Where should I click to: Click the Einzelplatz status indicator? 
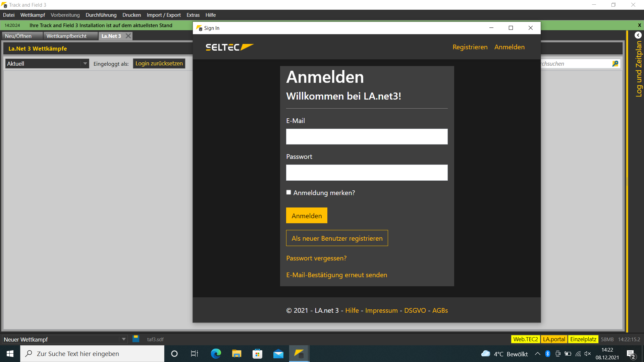[583, 339]
